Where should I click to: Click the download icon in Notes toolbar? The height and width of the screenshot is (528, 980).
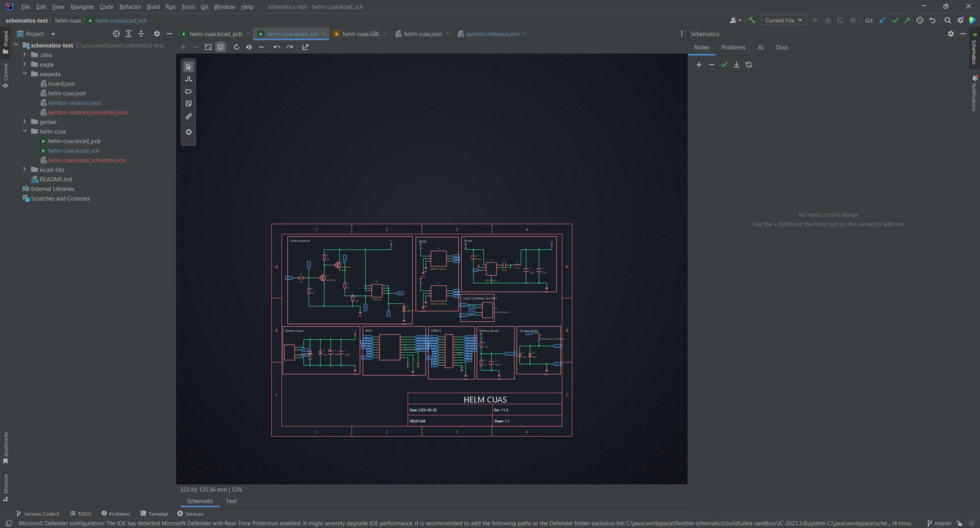coord(736,64)
